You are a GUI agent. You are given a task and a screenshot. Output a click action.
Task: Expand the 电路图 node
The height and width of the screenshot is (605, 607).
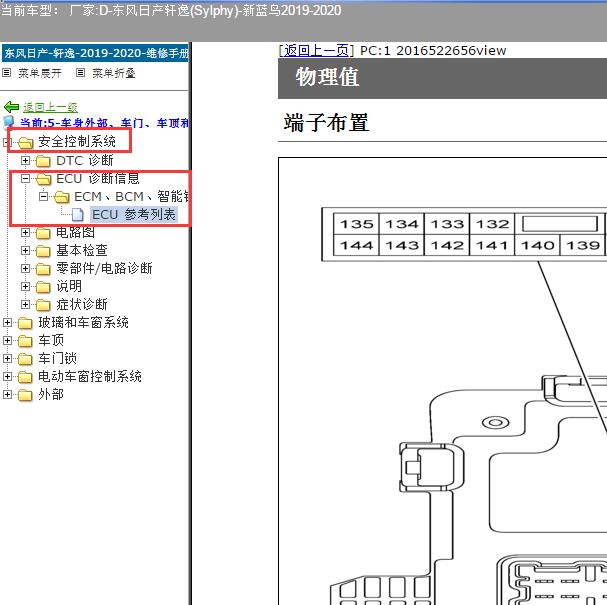[25, 232]
